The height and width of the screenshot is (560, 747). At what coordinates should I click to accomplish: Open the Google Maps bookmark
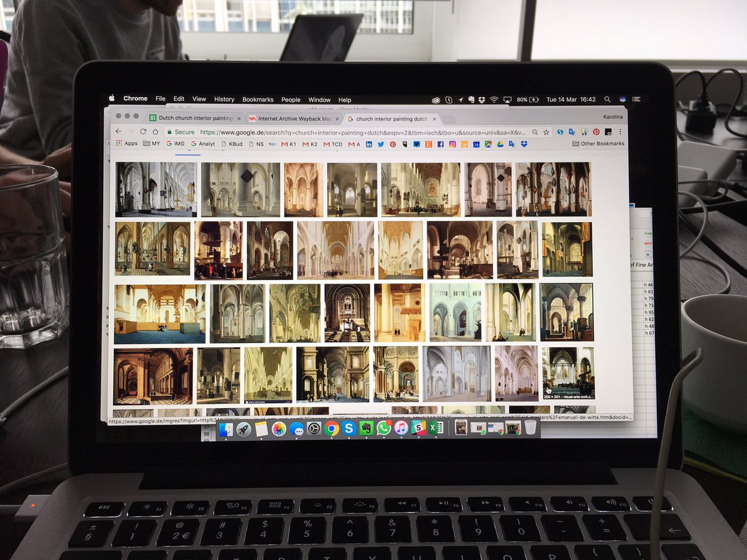[x=488, y=144]
